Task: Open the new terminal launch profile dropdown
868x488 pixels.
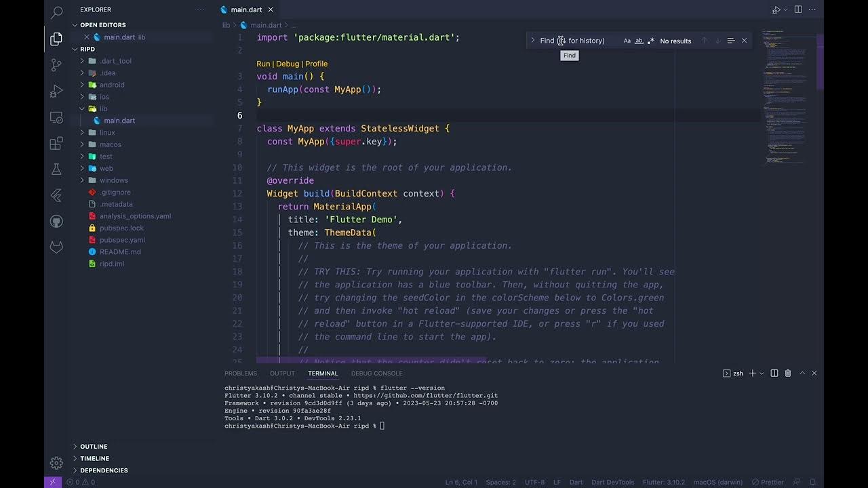Action: (762, 373)
